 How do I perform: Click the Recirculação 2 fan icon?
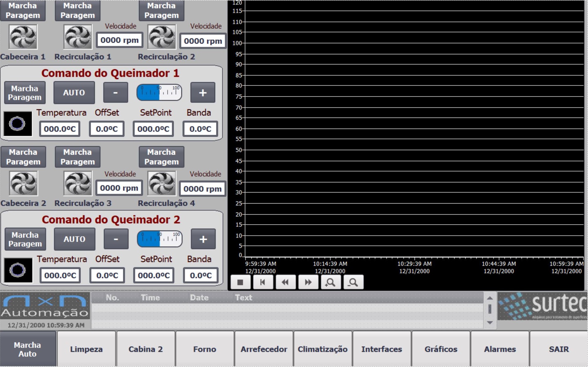pyautogui.click(x=162, y=37)
